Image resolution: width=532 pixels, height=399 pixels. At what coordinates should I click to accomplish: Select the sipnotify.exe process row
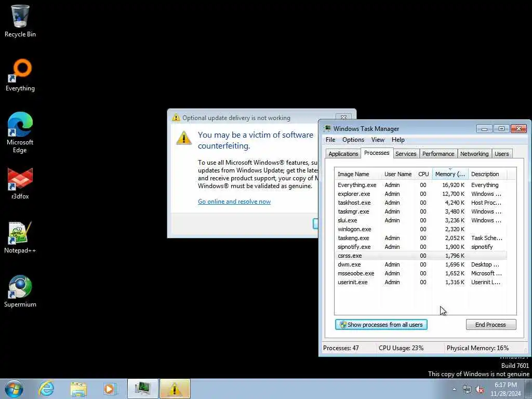(421, 247)
